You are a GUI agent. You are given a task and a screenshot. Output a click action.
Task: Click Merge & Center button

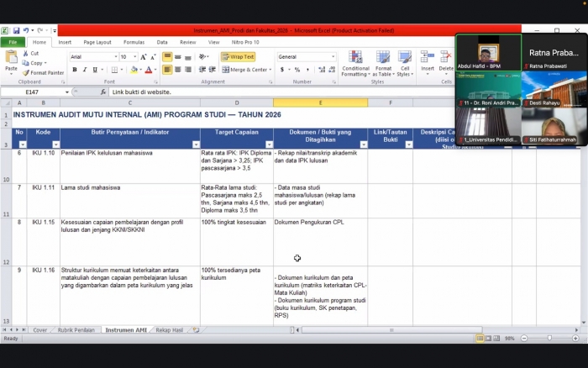coord(246,70)
